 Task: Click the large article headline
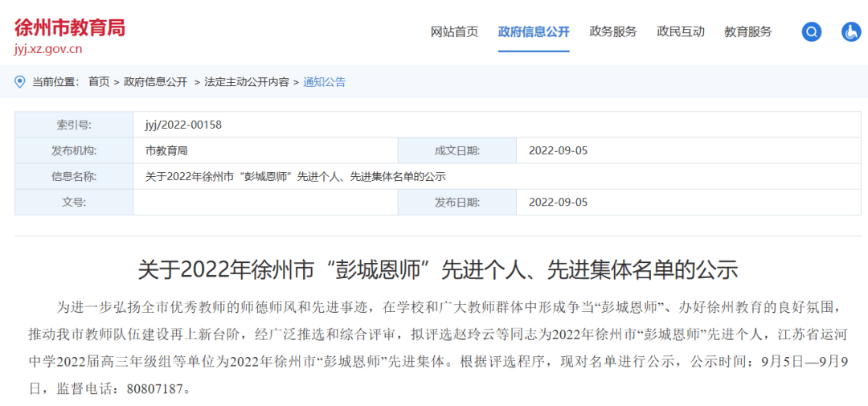(x=438, y=270)
